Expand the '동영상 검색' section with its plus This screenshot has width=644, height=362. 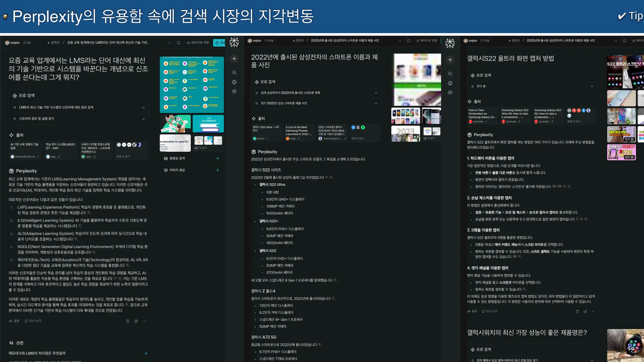(x=217, y=158)
